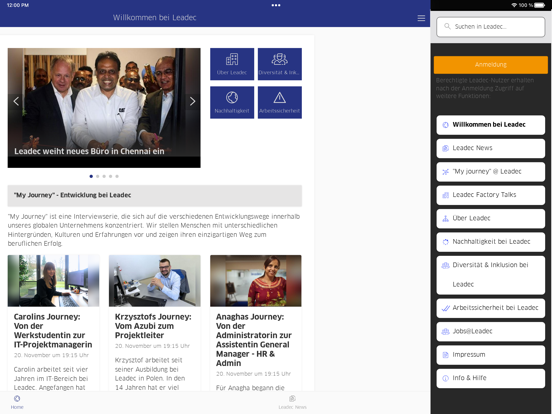Viewport: 552px width, 414px height.
Task: Open Anaghas Journey headline
Action: point(254,340)
